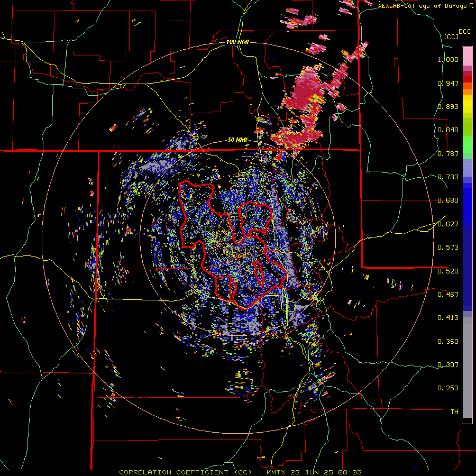Viewport: 476px width, 476px height.
Task: Pick the bright yellow color bar segment
Action: (467, 104)
